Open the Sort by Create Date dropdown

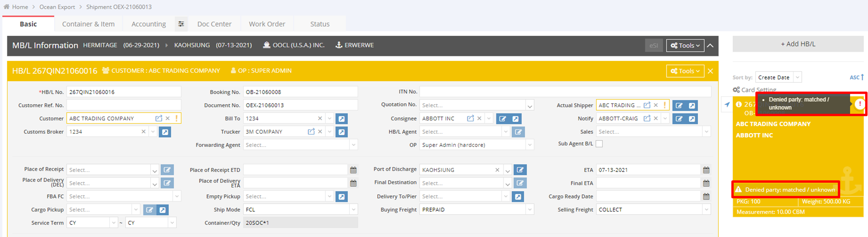click(797, 77)
